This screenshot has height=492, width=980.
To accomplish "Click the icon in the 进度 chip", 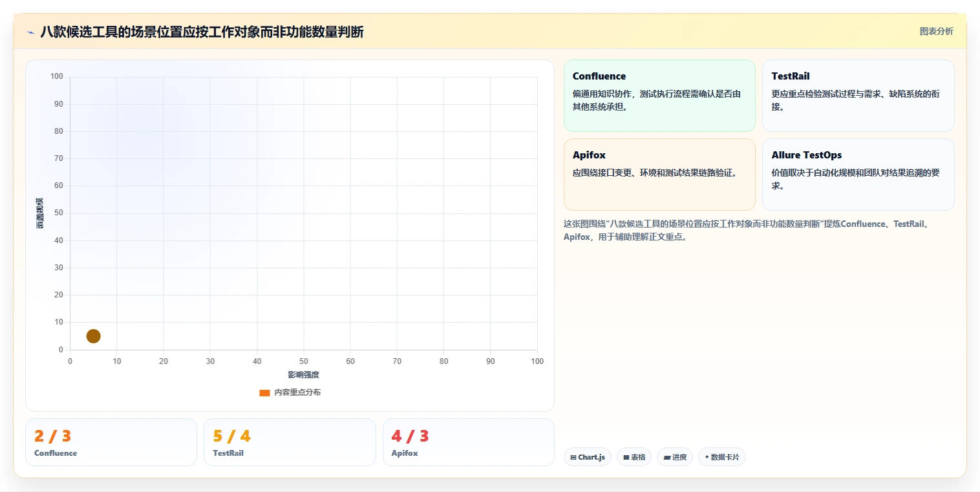I will pyautogui.click(x=666, y=457).
